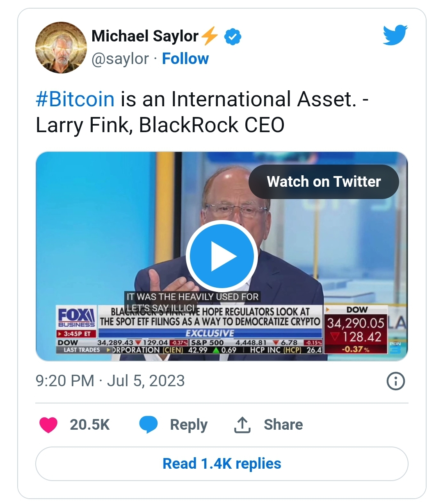Screen dimensions: 443x504
Task: Click the Share text label
Action: 283,425
